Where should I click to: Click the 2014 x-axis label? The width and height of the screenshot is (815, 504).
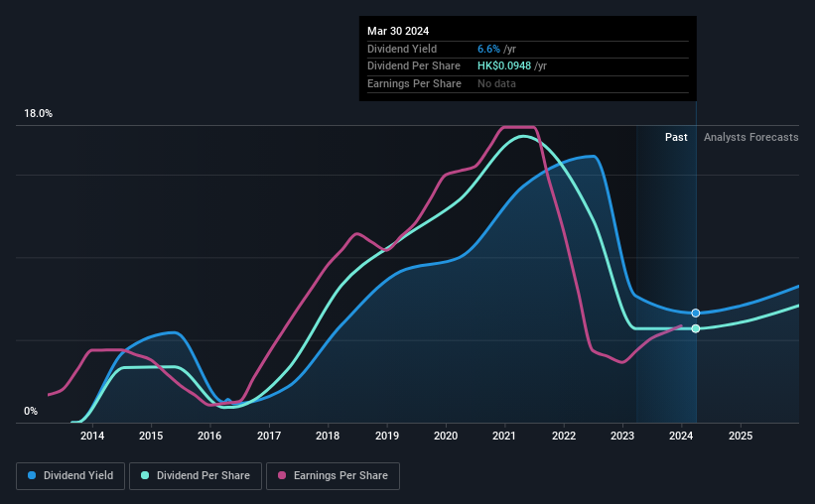click(92, 436)
